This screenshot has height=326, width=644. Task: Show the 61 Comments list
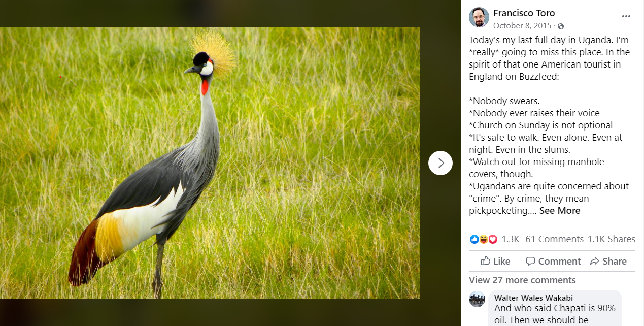[x=554, y=239]
